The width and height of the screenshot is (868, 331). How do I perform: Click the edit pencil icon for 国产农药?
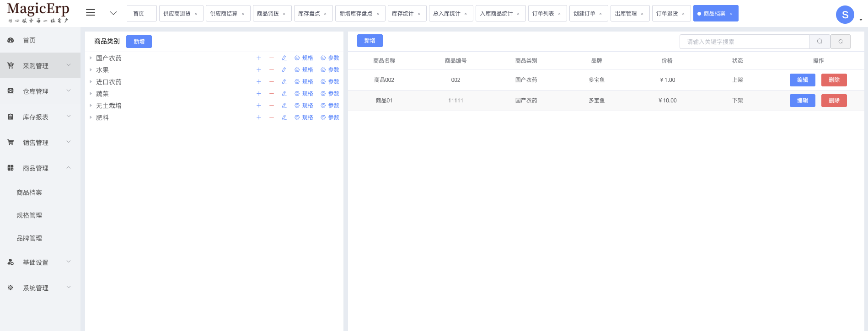[x=284, y=58]
